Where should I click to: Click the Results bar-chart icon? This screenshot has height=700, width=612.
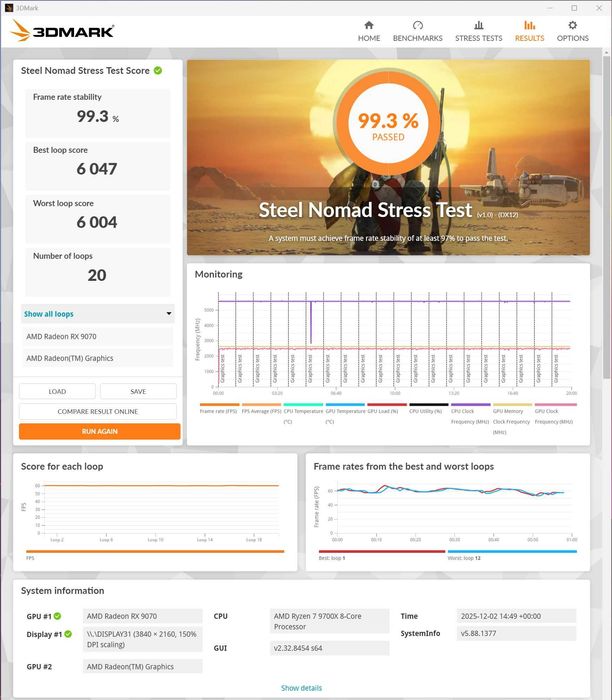(x=529, y=25)
